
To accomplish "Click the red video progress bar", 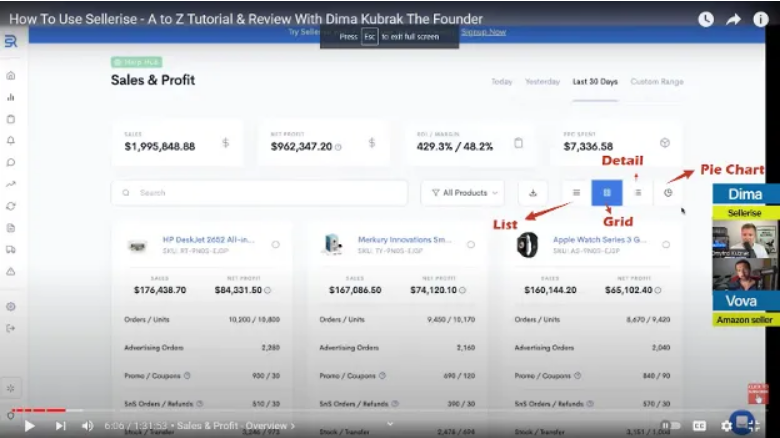I will pos(39,410).
